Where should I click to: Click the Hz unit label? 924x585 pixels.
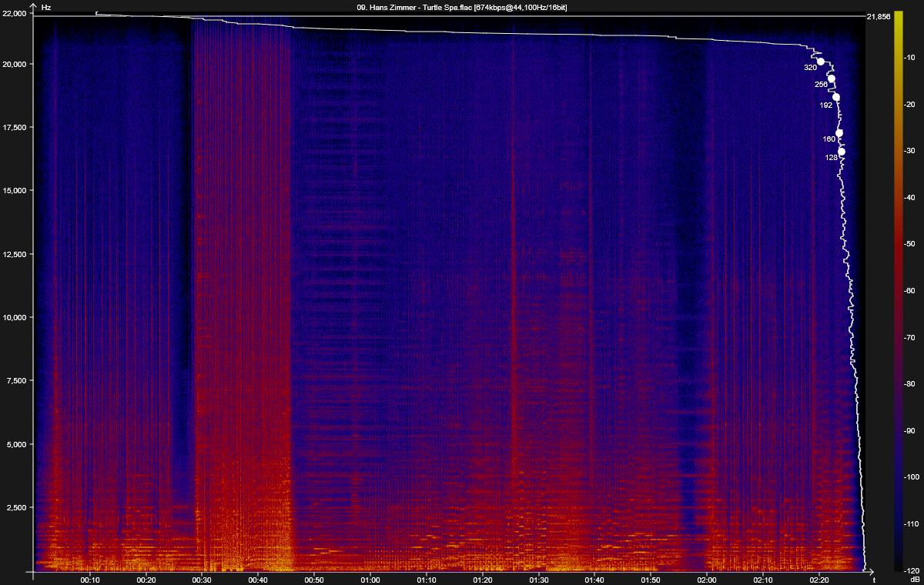pos(45,6)
